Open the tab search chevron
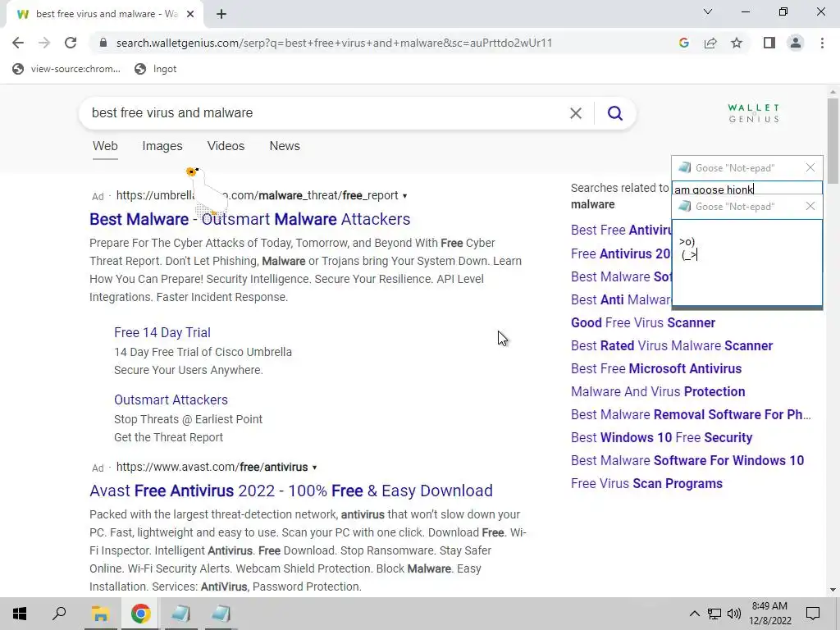The width and height of the screenshot is (840, 630). click(x=708, y=11)
